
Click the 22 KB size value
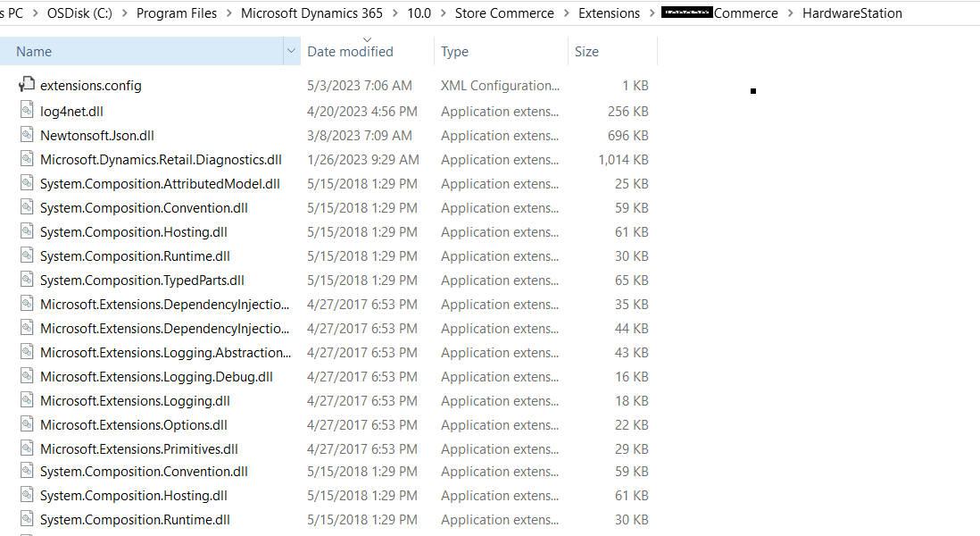(631, 424)
